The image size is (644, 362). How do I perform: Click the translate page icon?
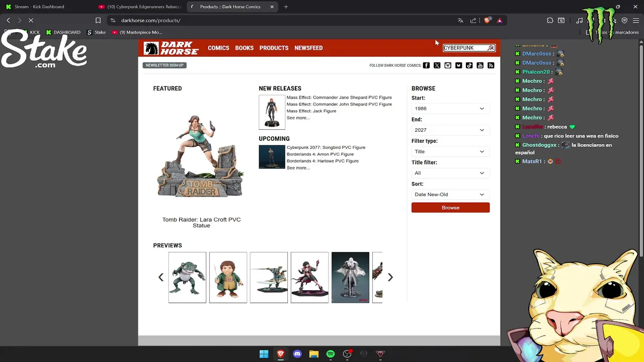pyautogui.click(x=460, y=21)
